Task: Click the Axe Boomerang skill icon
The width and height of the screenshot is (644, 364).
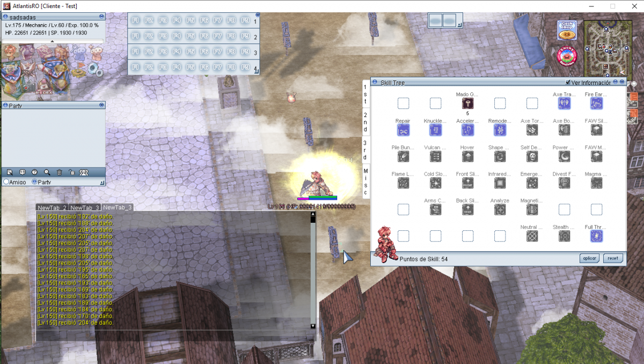Action: pyautogui.click(x=564, y=130)
